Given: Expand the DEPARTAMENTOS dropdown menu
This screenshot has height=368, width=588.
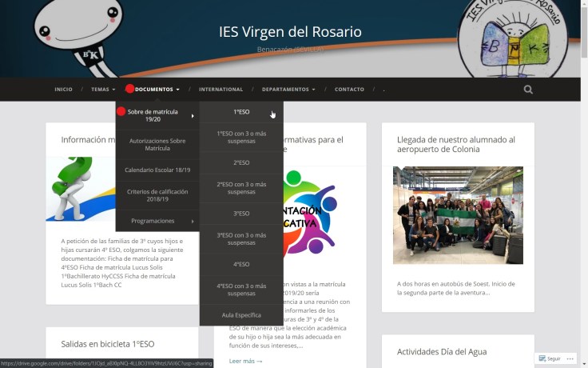Looking at the screenshot, I should point(288,90).
